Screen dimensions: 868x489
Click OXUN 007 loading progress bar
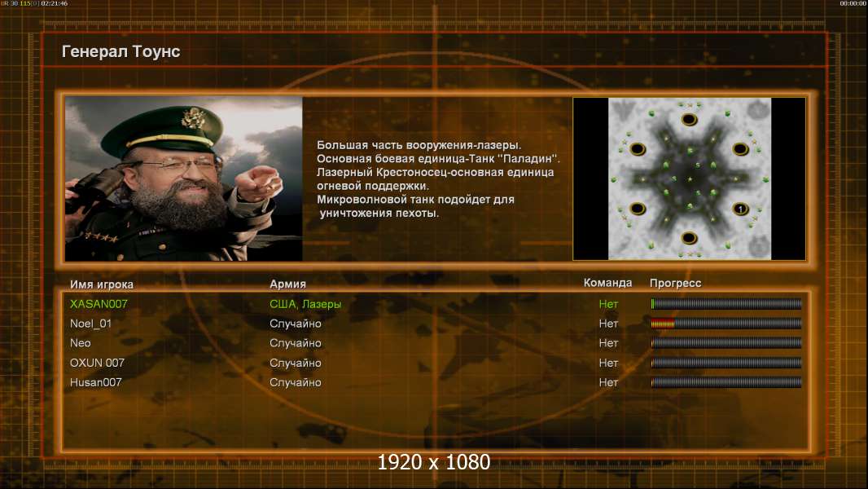pos(726,363)
